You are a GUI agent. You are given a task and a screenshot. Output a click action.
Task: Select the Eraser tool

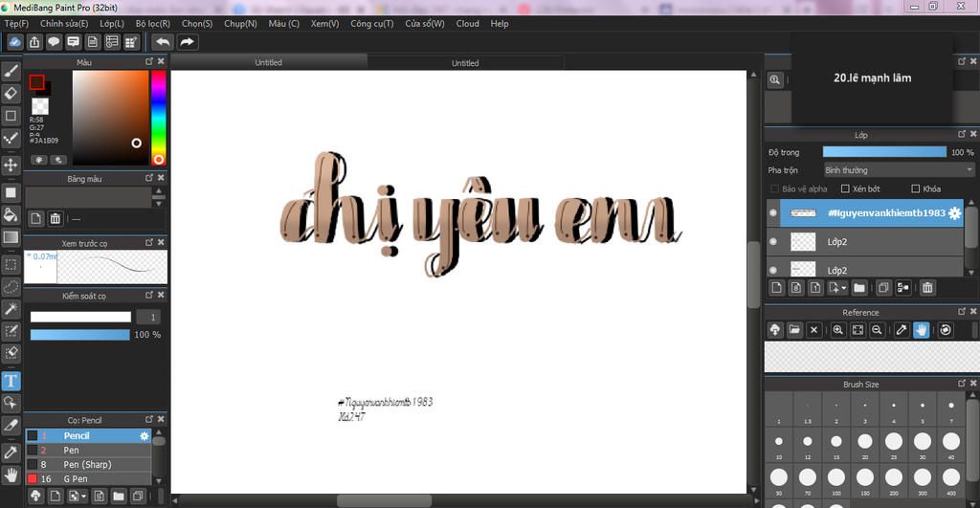11,94
